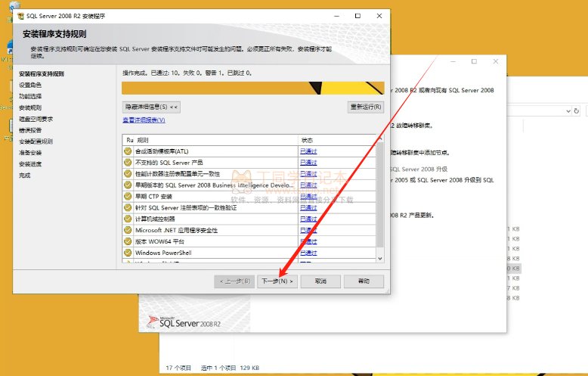Click rule text 计算机域控制器
Screen dimensions: 588x376
coord(155,219)
